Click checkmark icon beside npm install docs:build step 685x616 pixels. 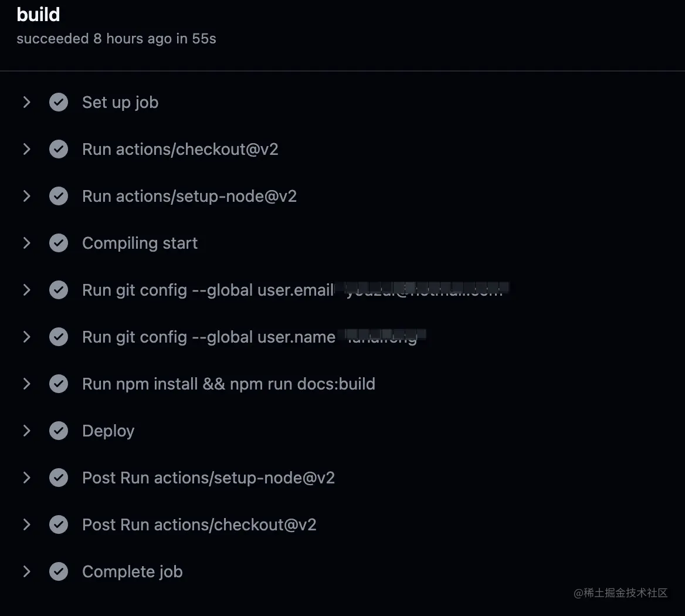pos(59,384)
